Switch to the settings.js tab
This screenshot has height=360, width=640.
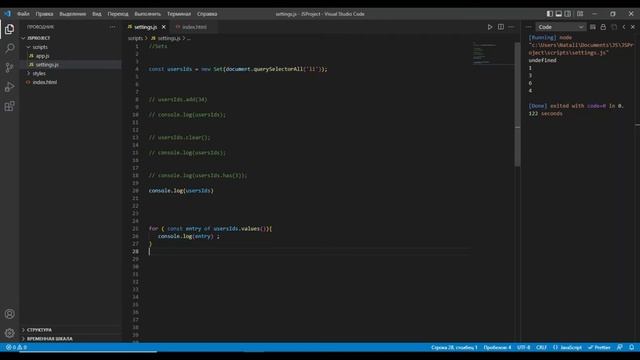(145, 27)
